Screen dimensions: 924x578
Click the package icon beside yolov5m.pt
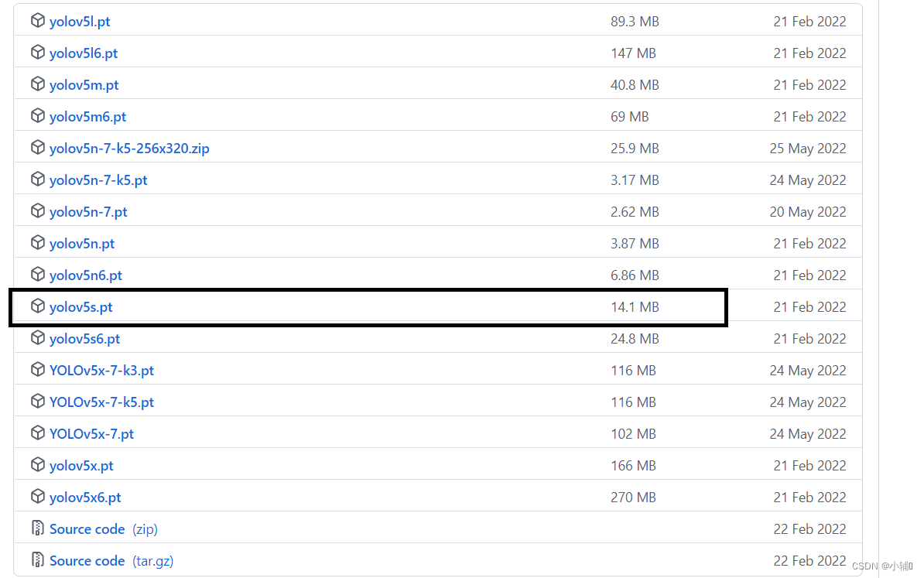[x=38, y=84]
